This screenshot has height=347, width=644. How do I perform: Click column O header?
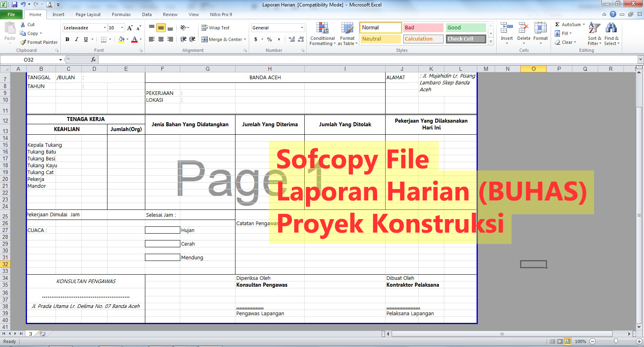[x=533, y=69]
